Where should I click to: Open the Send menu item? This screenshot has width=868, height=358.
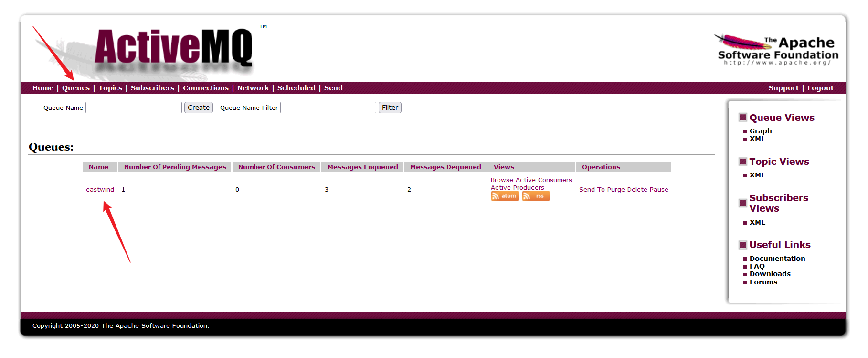tap(333, 88)
